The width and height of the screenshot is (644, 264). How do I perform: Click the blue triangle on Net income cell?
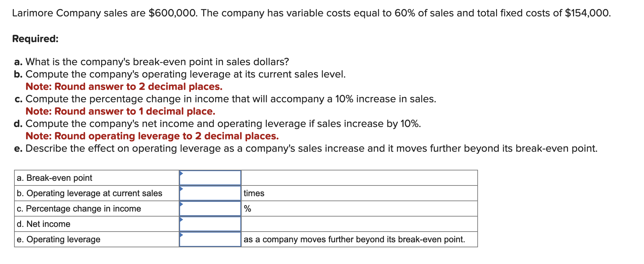[182, 220]
